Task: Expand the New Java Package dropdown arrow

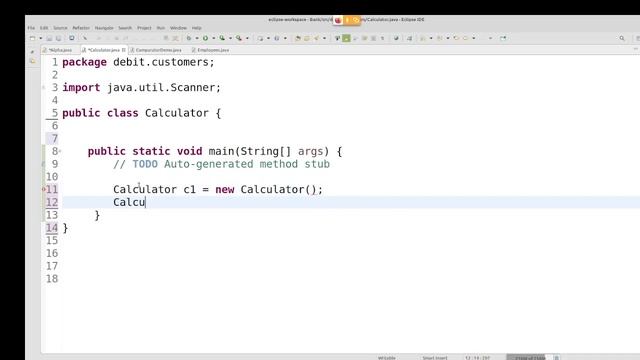Action: (268, 38)
